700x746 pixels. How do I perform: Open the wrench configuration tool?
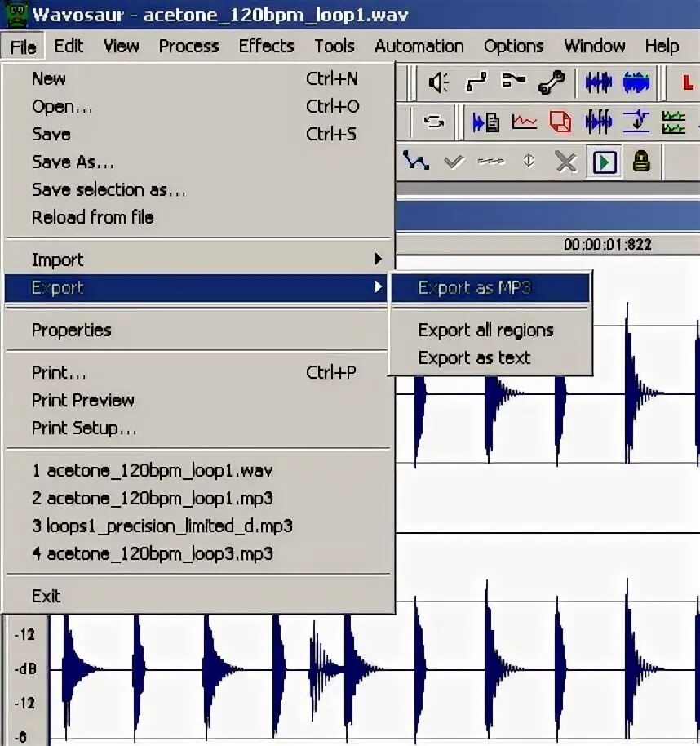click(552, 82)
